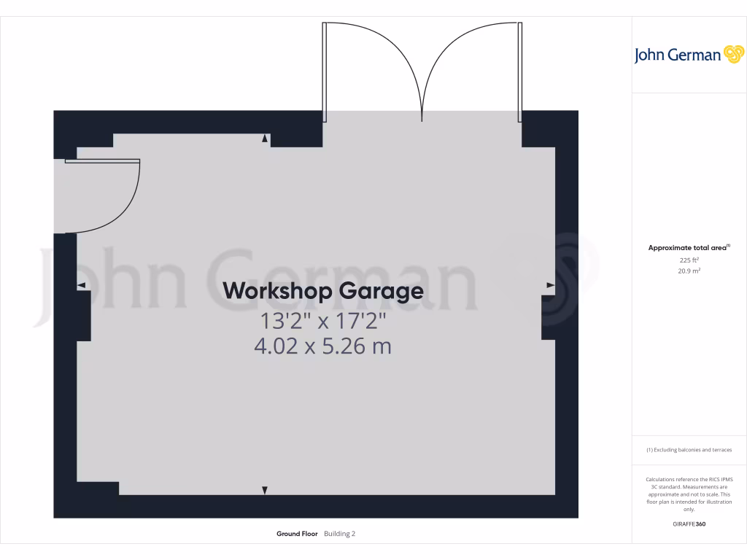Viewport: 747px width, 560px height.
Task: Click the Approximate total area heading
Action: pyautogui.click(x=688, y=248)
